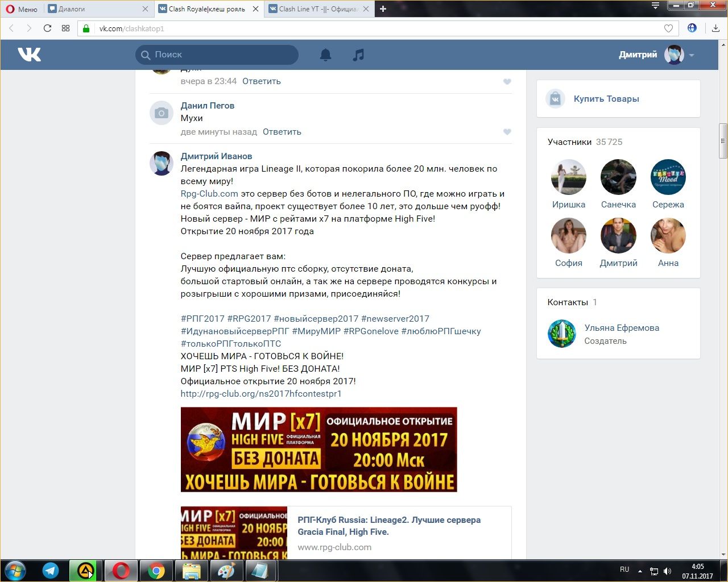Like the comment from вчера в 23:44
The height and width of the screenshot is (582, 728).
pyautogui.click(x=507, y=82)
